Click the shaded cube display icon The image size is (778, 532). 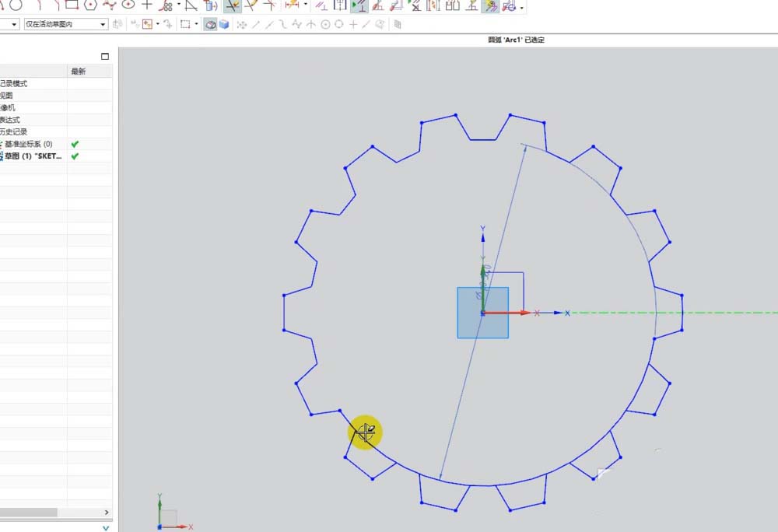224,25
